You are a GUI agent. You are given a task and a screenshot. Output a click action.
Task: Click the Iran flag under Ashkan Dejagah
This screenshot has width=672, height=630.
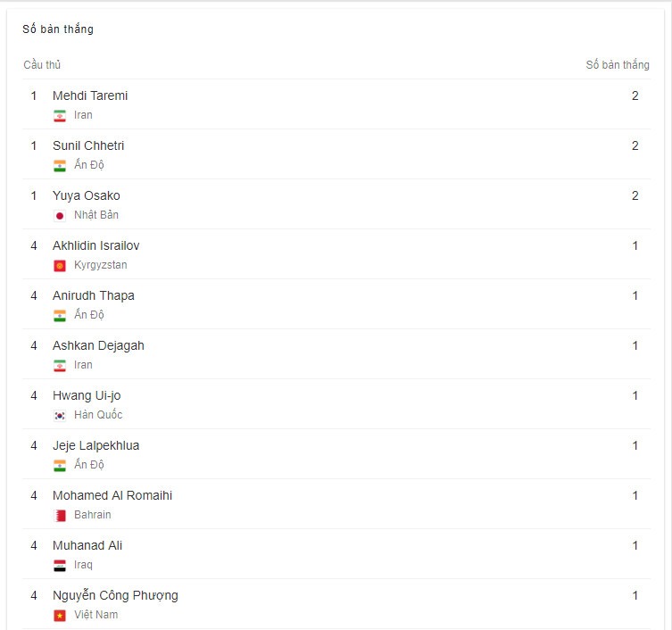click(60, 366)
